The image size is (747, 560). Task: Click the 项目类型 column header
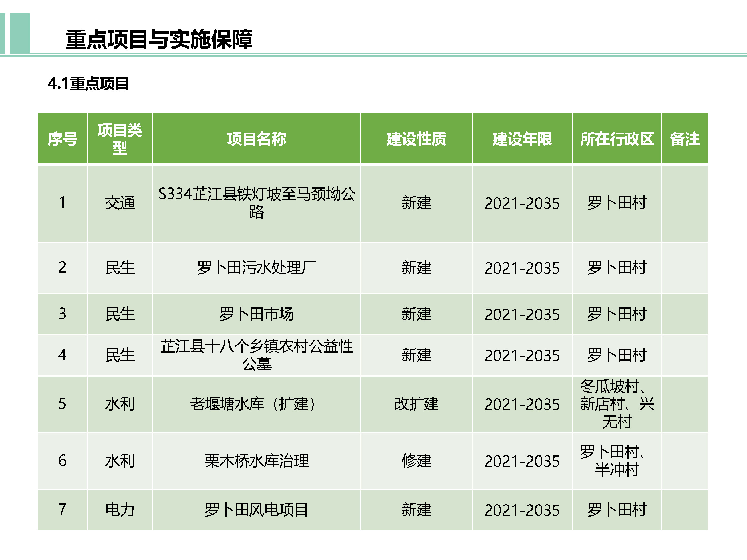pyautogui.click(x=120, y=138)
